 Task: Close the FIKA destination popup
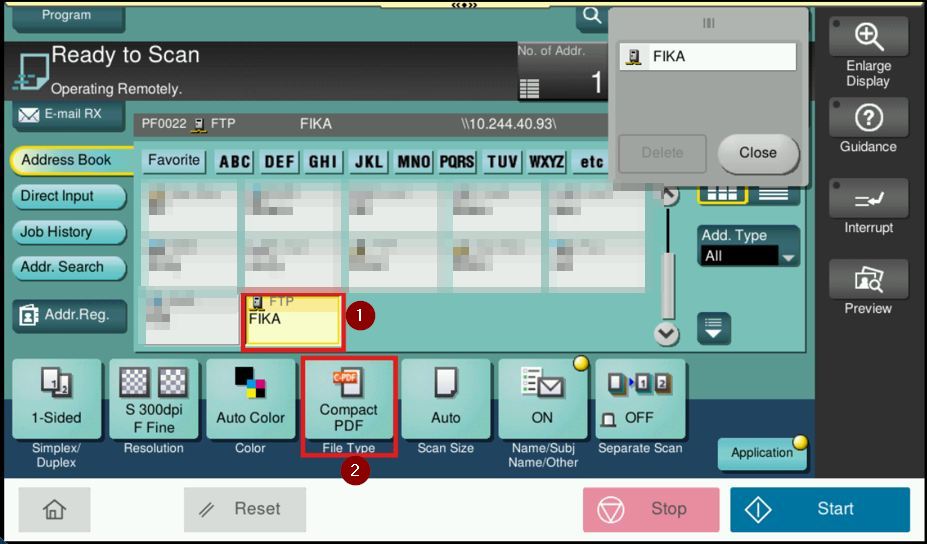pyautogui.click(x=758, y=153)
